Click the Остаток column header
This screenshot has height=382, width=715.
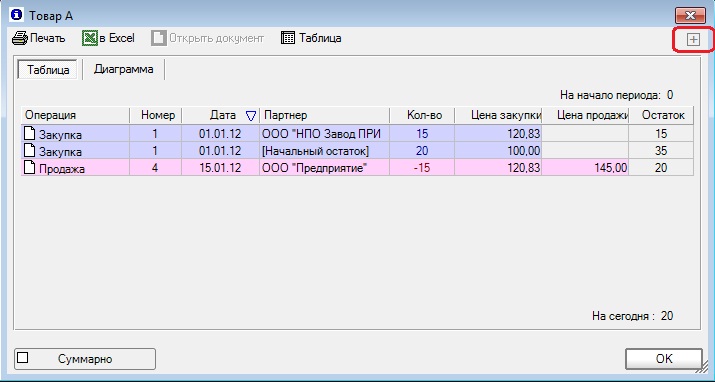pos(661,115)
